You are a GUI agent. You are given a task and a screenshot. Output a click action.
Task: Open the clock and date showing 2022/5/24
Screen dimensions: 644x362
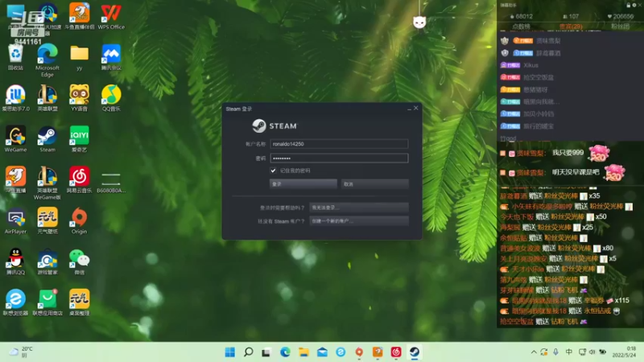624,352
